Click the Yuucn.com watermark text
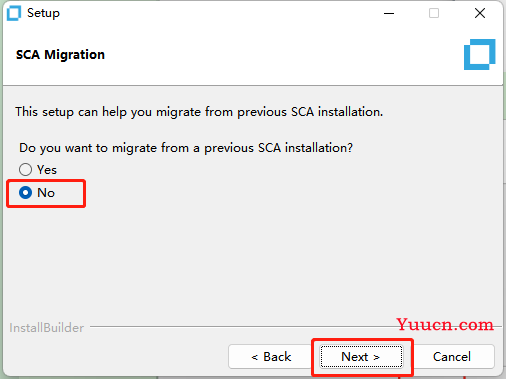This screenshot has width=506, height=379. [x=445, y=324]
